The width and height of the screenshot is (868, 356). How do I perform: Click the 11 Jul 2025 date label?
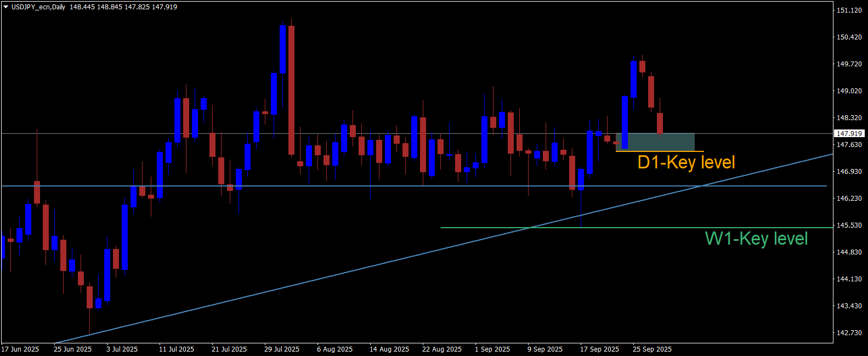(x=177, y=349)
